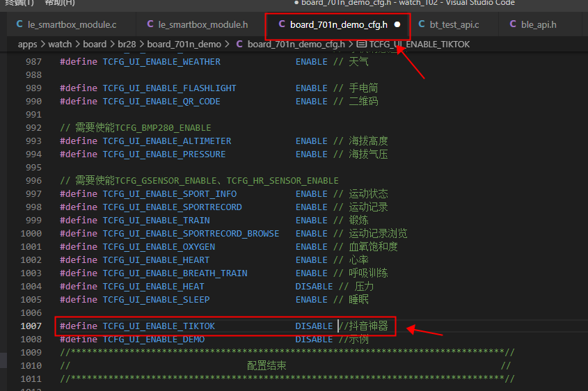This screenshot has width=588, height=391.
Task: Click C file icon on le_smartbox_module.c tab
Action: pyautogui.click(x=19, y=24)
